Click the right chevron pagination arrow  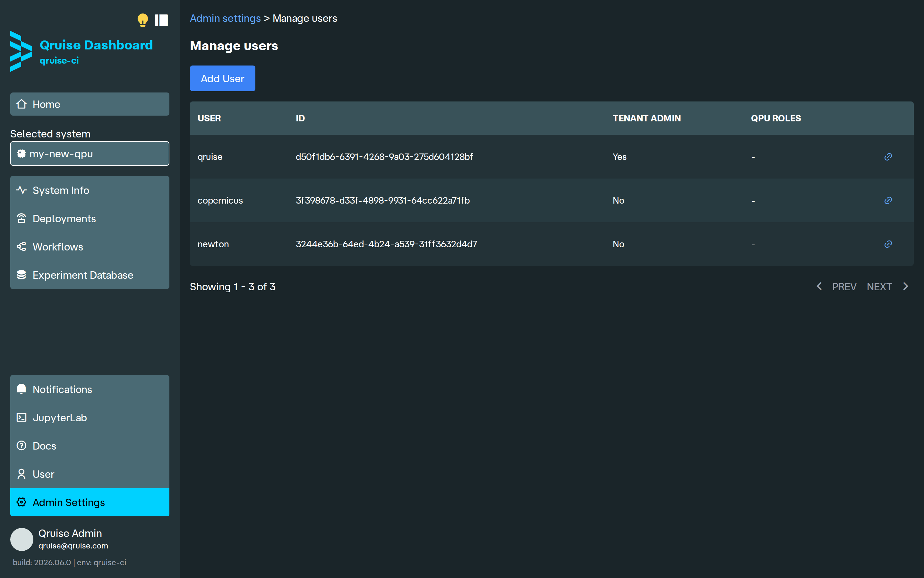[x=906, y=286]
